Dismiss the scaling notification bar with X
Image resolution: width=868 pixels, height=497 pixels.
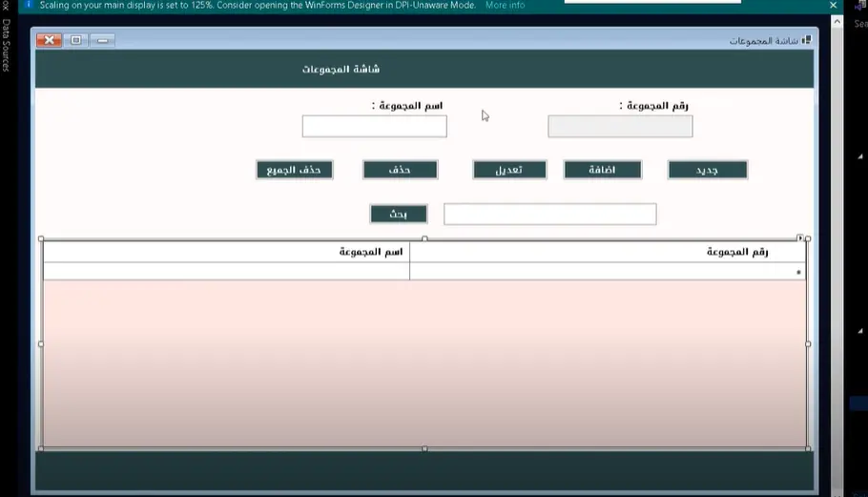tap(833, 5)
